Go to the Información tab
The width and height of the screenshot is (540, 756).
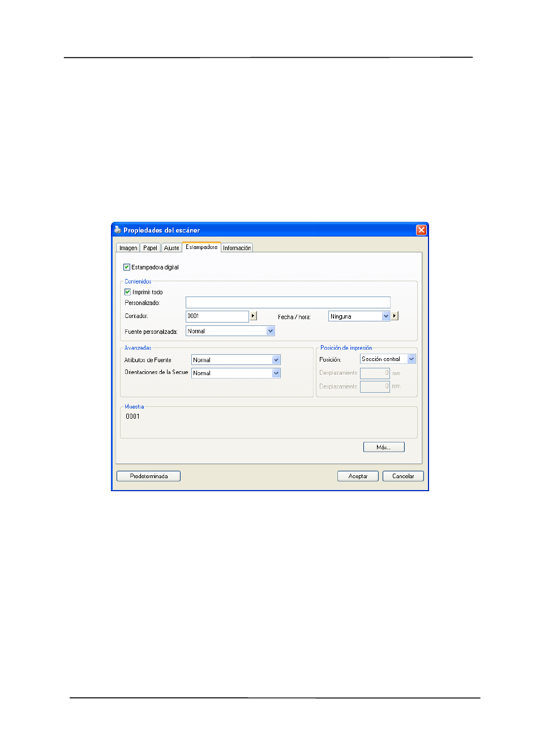237,248
